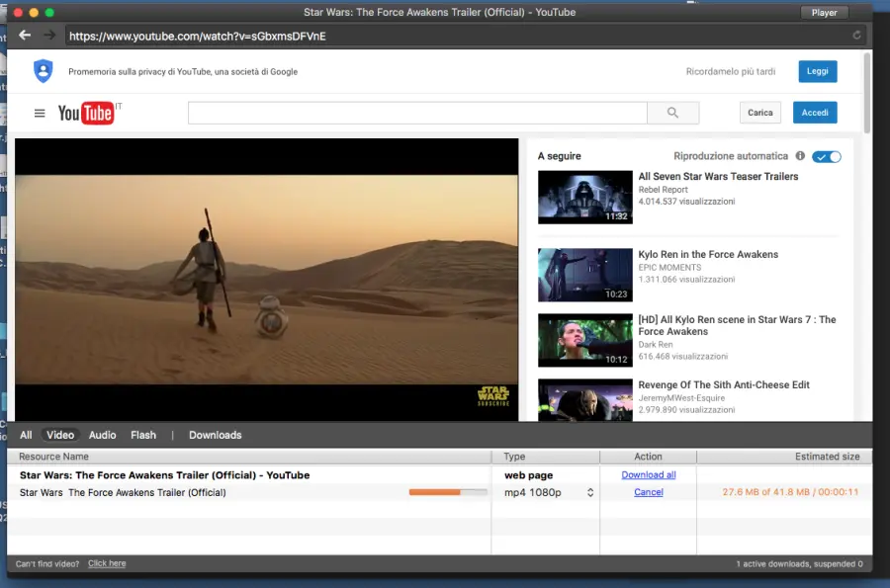Disable the Riproduzione automatica toggle
The width and height of the screenshot is (890, 588).
827,156
